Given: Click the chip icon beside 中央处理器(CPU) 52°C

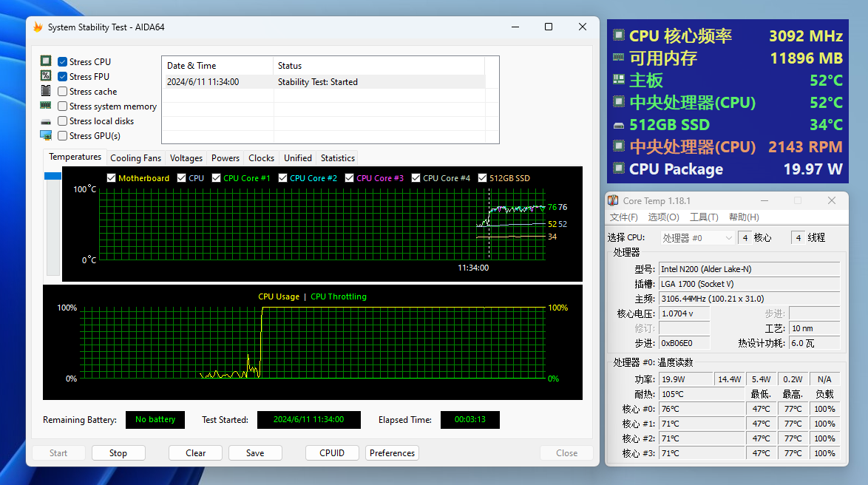Looking at the screenshot, I should [x=618, y=102].
